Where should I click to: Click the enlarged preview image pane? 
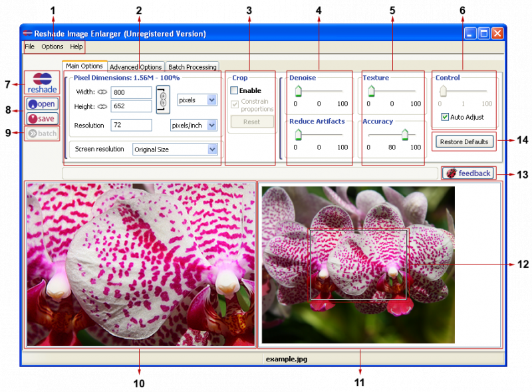[x=141, y=265]
